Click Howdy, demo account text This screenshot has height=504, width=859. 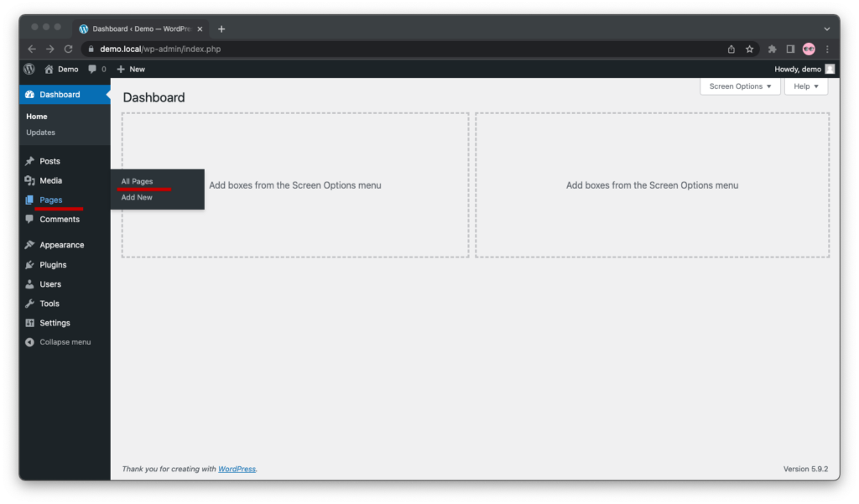(x=798, y=69)
